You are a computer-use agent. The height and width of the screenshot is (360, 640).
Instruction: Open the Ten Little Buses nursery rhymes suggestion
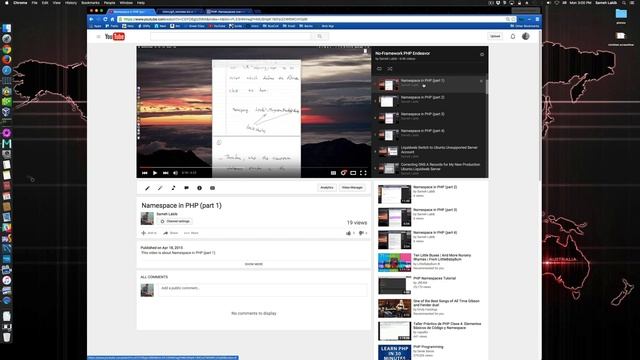tap(442, 257)
